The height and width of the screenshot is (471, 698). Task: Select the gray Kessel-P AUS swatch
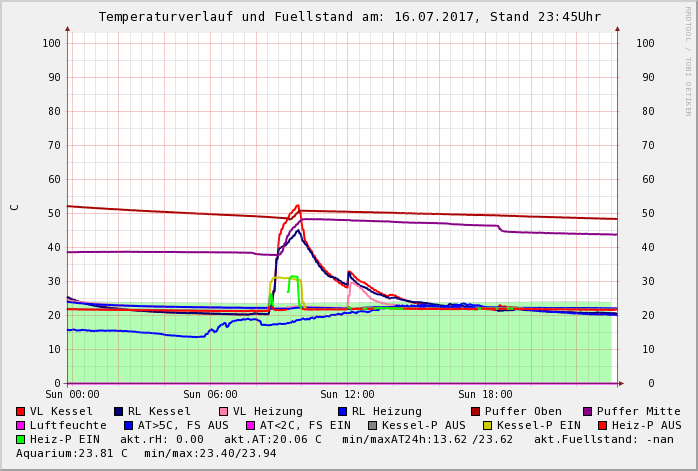[x=373, y=425]
